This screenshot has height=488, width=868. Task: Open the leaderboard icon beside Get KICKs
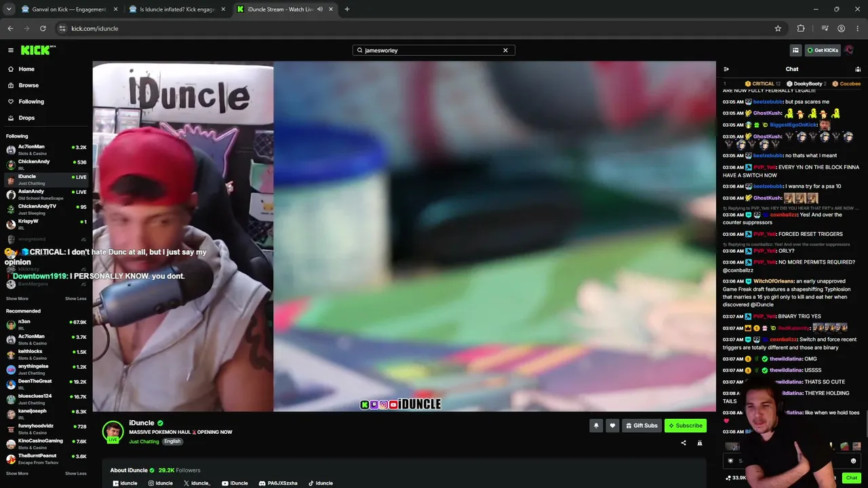pyautogui.click(x=795, y=50)
